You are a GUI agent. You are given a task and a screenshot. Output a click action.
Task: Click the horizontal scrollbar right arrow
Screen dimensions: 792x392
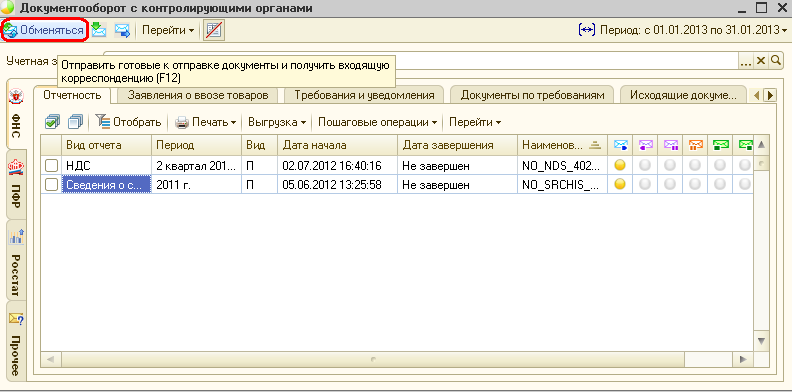743,359
